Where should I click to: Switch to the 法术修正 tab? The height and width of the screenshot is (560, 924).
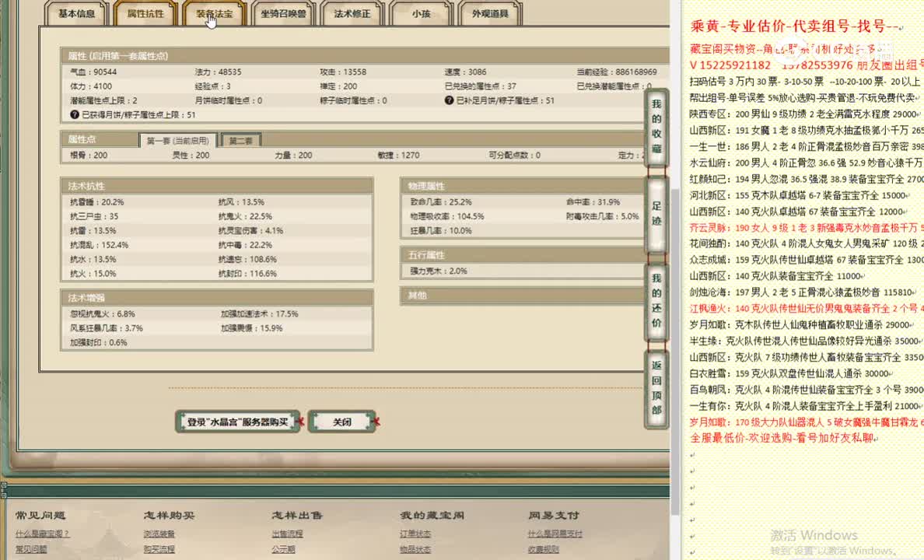tap(352, 13)
